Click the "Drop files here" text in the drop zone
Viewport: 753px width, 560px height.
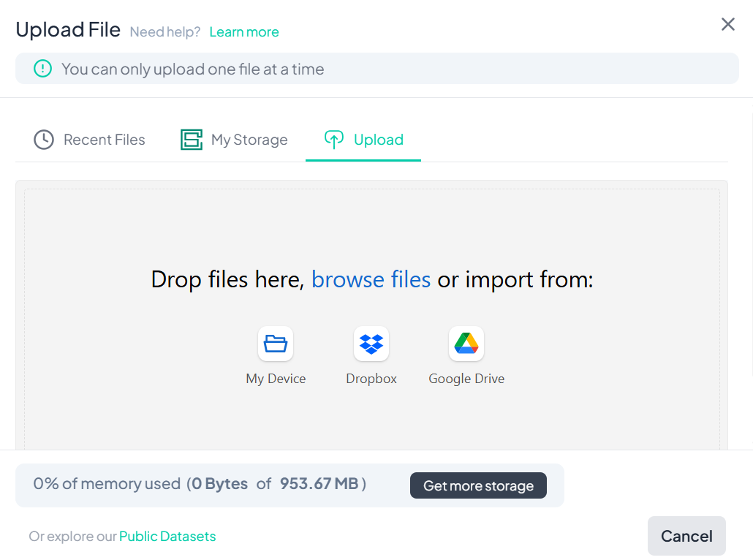point(227,279)
